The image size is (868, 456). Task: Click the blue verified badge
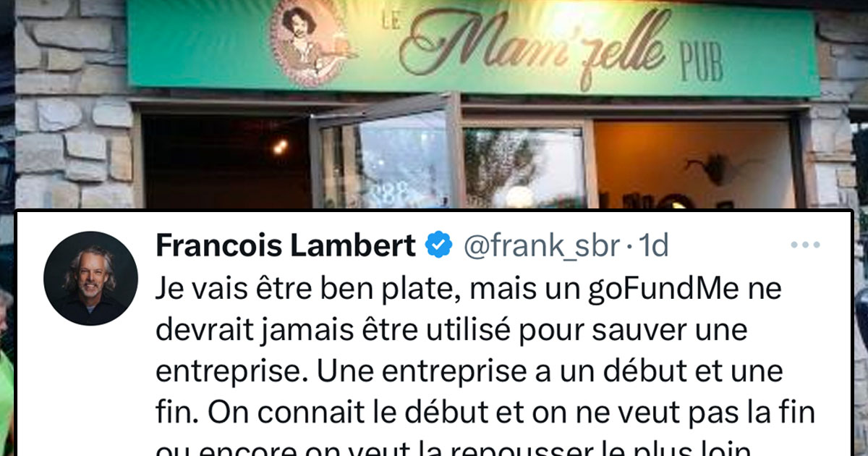(438, 246)
